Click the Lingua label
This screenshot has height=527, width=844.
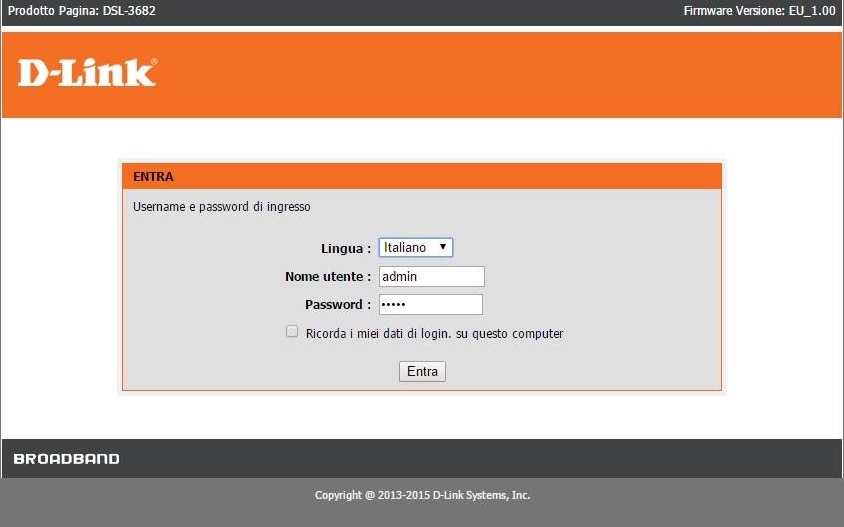click(345, 249)
